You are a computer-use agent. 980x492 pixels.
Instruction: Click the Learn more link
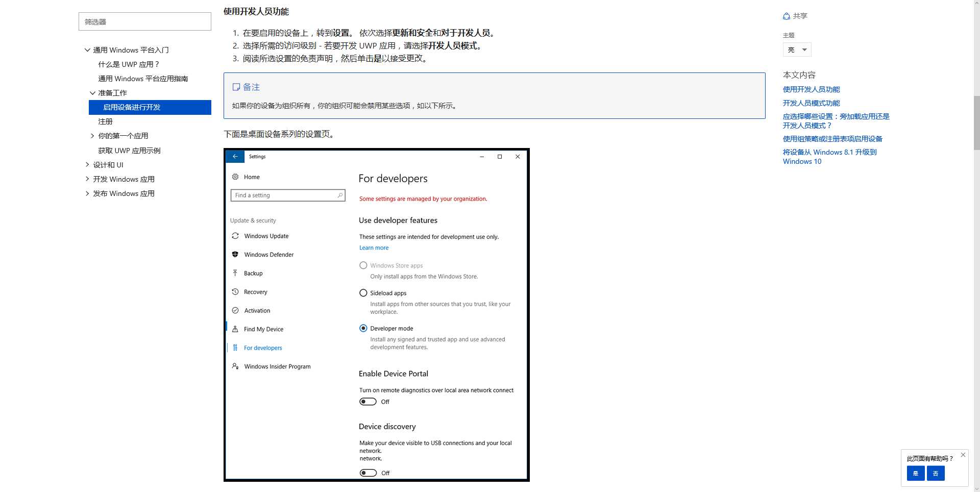coord(374,248)
